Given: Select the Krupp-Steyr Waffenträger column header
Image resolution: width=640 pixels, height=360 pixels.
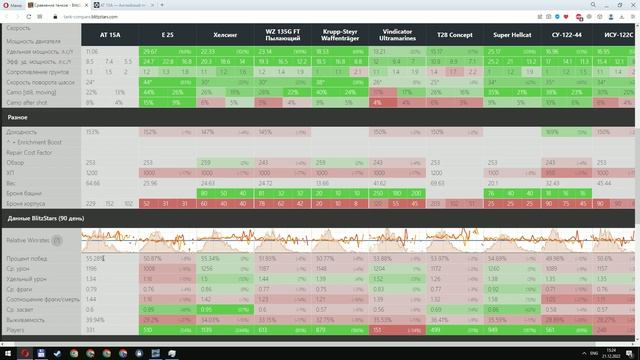Looking at the screenshot, I should pos(340,35).
